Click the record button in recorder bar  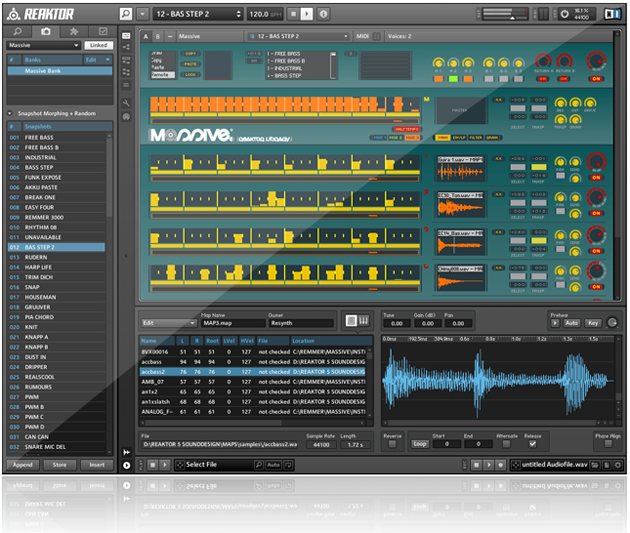point(501,465)
